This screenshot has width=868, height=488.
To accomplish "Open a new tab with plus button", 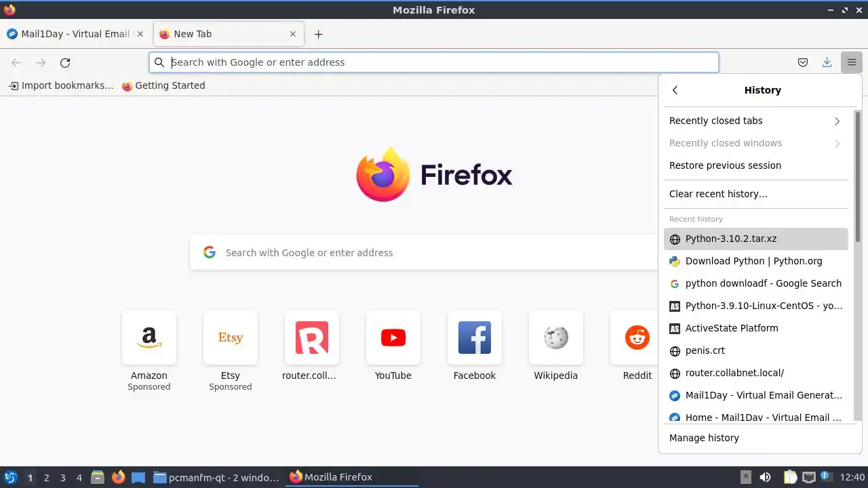I will pyautogui.click(x=318, y=34).
